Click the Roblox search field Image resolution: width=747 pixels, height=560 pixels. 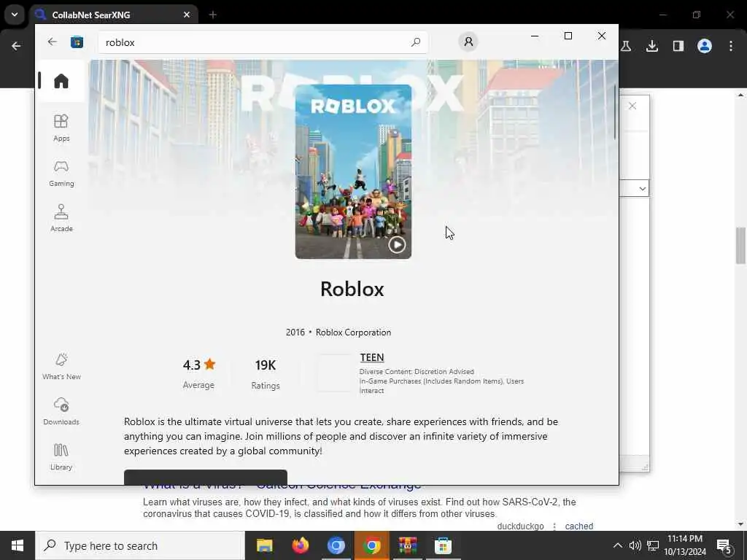263,42
